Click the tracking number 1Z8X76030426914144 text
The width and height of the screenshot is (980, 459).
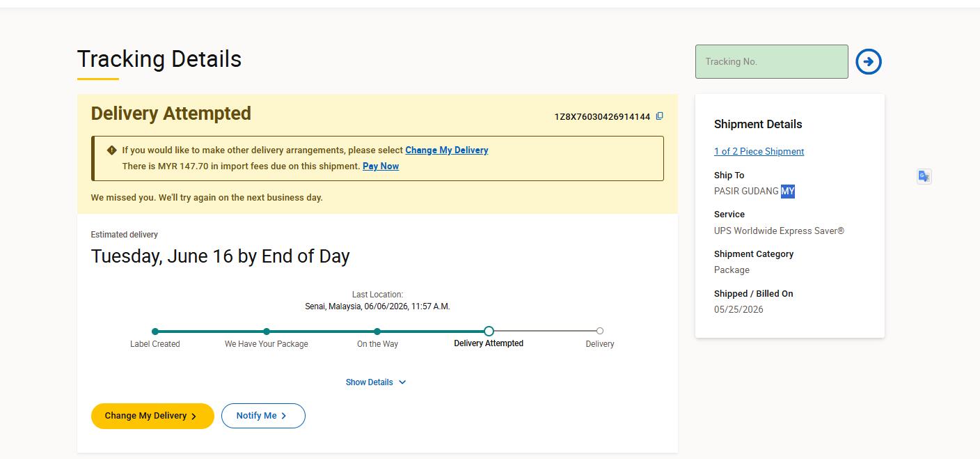point(602,116)
